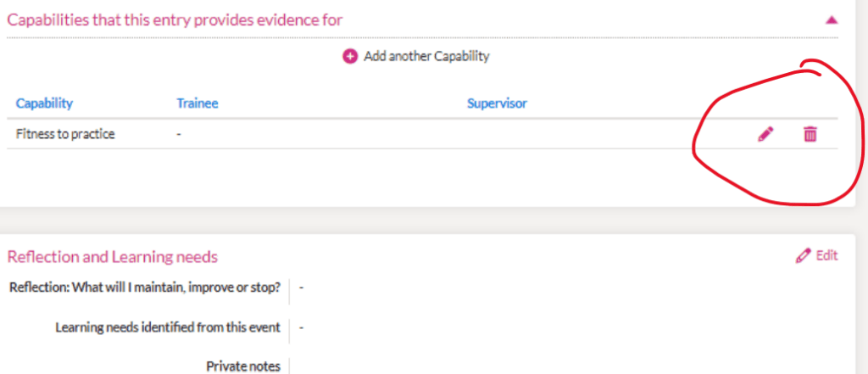Edit the Fitness to practice capability with the pencil icon
The height and width of the screenshot is (374, 868).
(765, 134)
